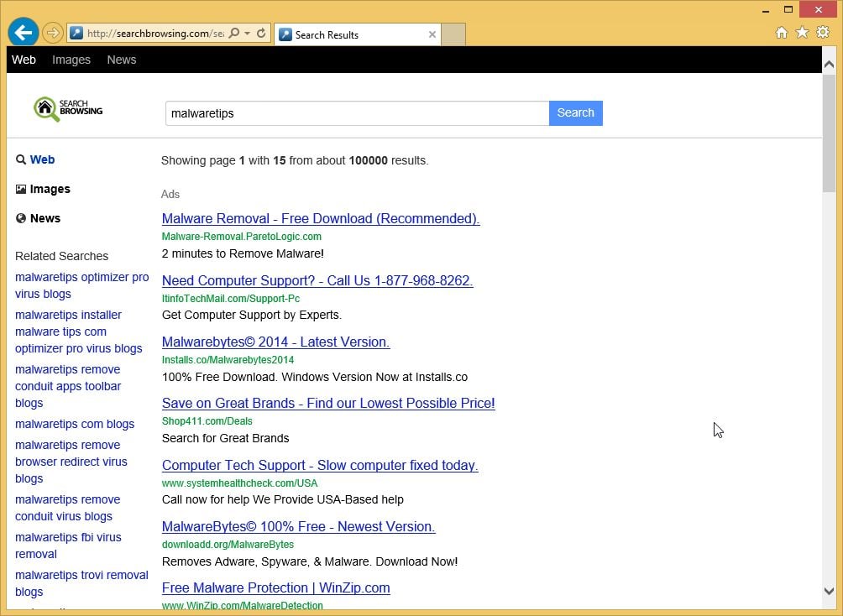Image resolution: width=843 pixels, height=616 pixels.
Task: Click the forward navigation arrow
Action: [x=52, y=33]
